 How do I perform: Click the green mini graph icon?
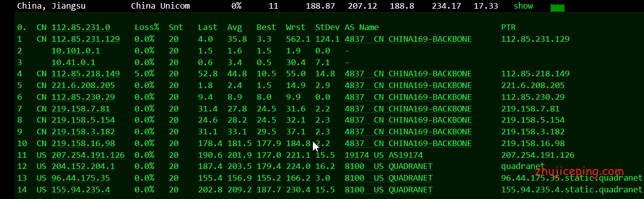pyautogui.click(x=558, y=7)
